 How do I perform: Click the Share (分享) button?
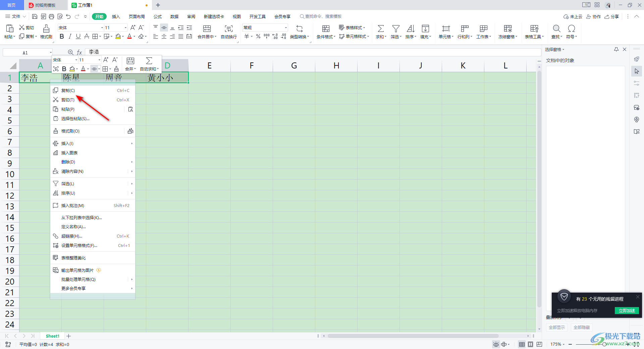click(x=611, y=16)
